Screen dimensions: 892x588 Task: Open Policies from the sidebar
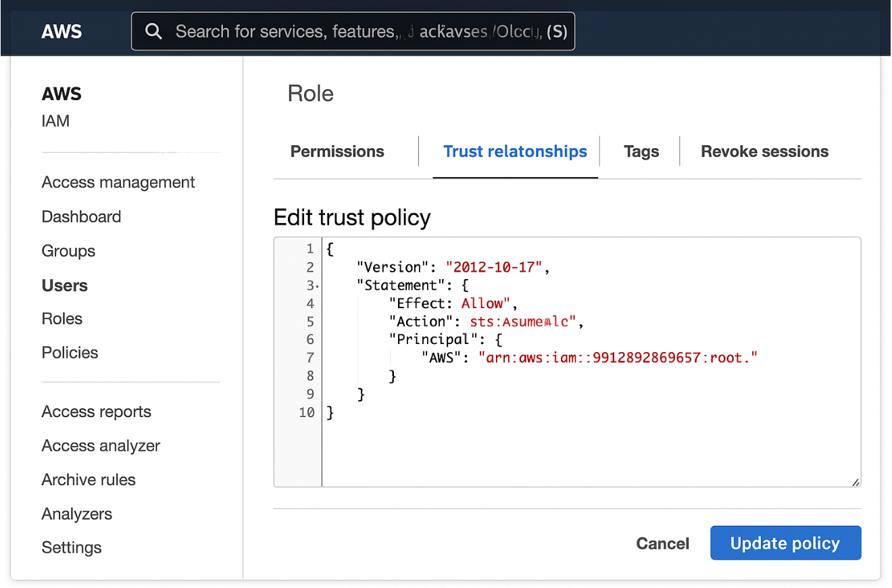pos(70,353)
